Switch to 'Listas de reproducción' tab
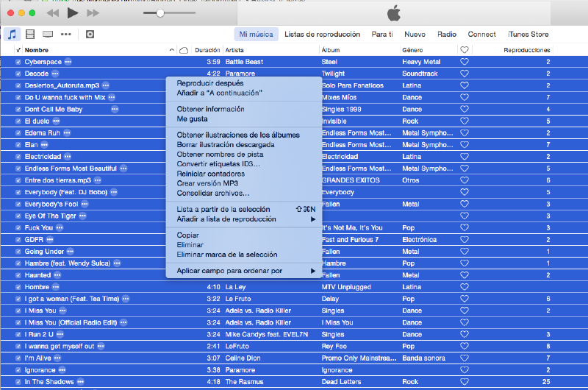Image resolution: width=588 pixels, height=390 pixels. pyautogui.click(x=322, y=34)
